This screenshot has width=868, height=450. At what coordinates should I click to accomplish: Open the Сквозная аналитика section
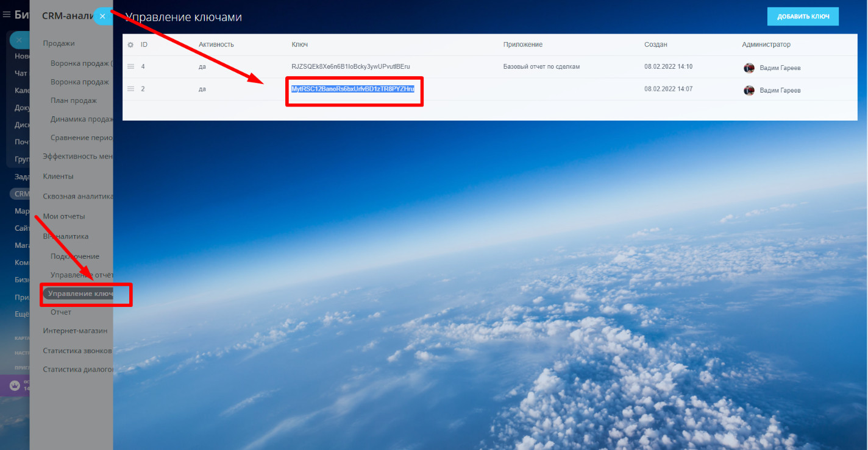[78, 197]
